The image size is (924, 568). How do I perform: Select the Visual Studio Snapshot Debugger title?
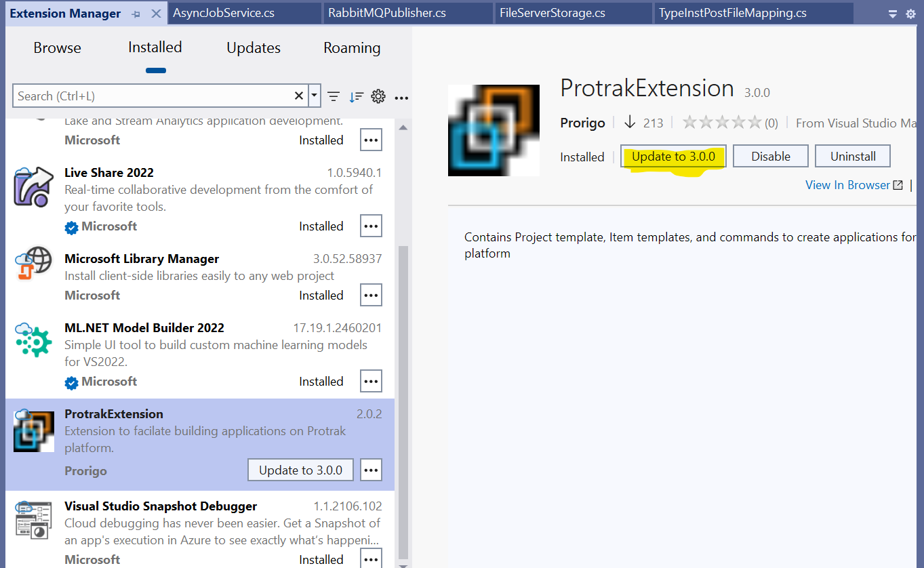[x=161, y=506]
